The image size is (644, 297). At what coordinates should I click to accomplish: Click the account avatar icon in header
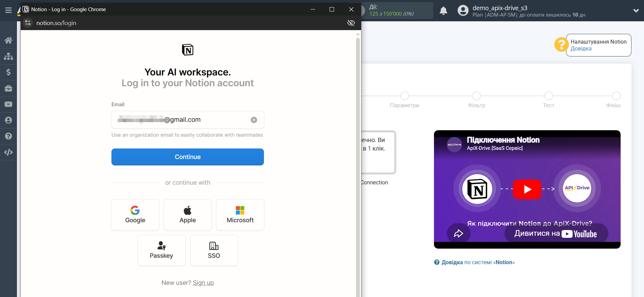[x=463, y=10]
